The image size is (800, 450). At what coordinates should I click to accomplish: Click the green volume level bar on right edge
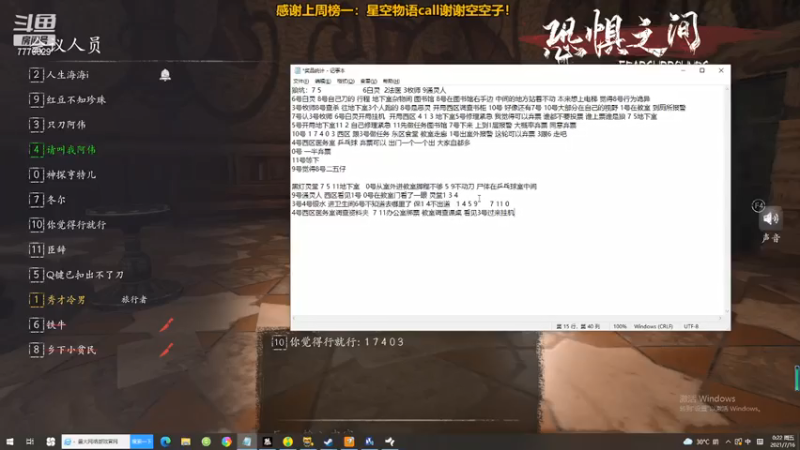[797, 378]
